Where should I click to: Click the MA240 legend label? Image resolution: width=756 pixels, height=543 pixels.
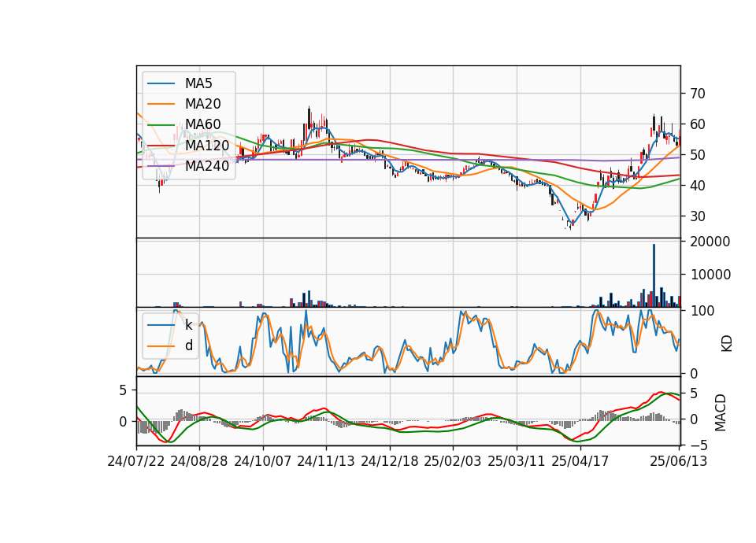pos(207,166)
